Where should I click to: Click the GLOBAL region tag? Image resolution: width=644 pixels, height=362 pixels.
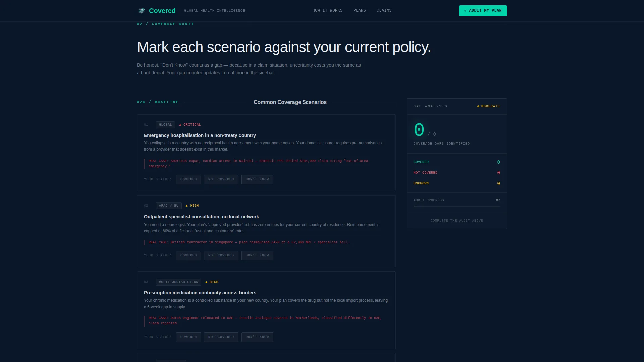[165, 125]
